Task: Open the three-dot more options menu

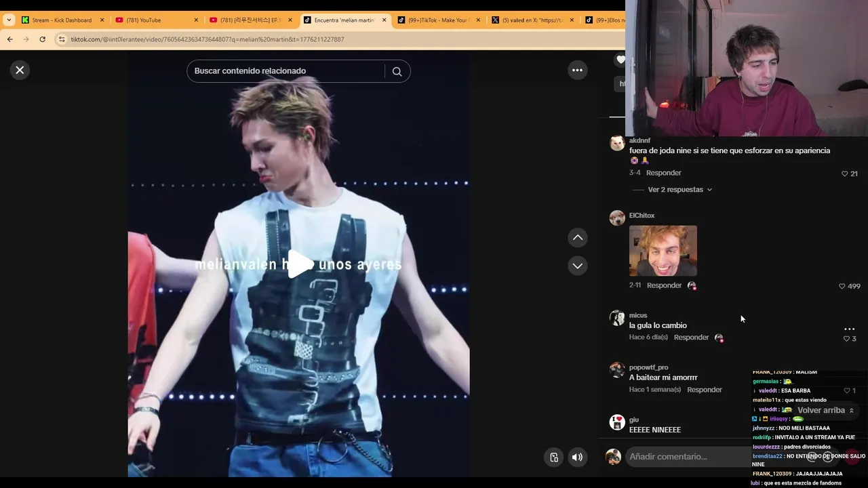Action: click(x=577, y=70)
